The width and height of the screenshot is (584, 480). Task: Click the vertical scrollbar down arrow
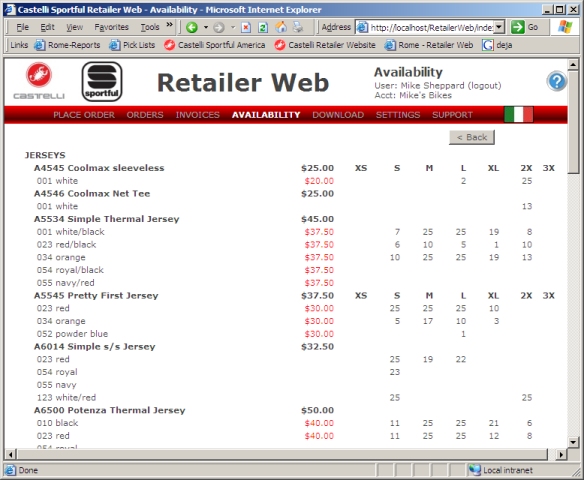coord(573,442)
